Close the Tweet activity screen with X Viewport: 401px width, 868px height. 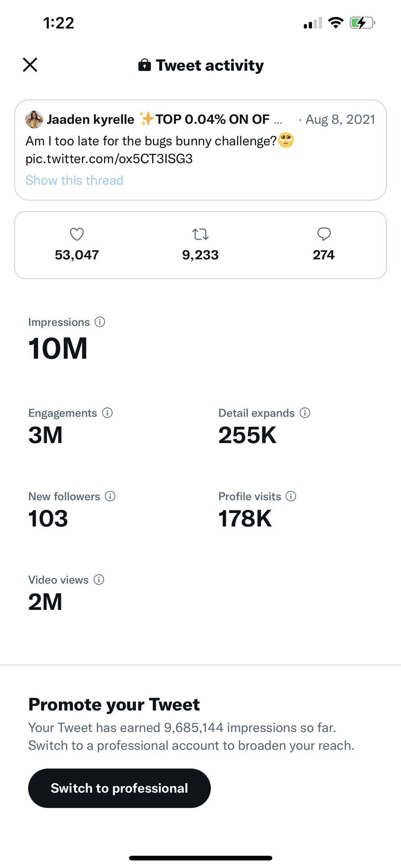[x=30, y=65]
